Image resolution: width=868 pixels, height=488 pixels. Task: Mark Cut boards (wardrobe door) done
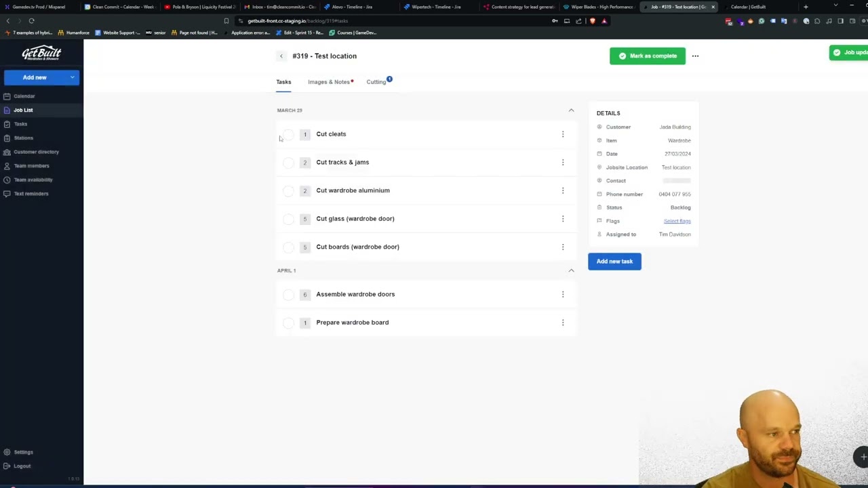289,247
